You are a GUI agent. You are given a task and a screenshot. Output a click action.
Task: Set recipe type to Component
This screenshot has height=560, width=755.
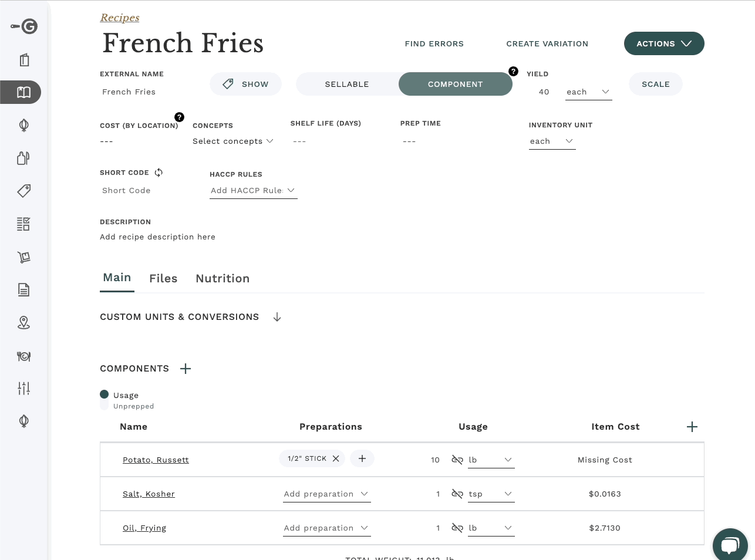455,84
